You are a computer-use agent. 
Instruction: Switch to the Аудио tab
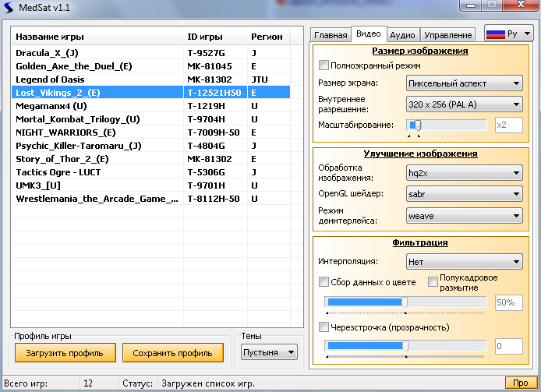pyautogui.click(x=402, y=35)
